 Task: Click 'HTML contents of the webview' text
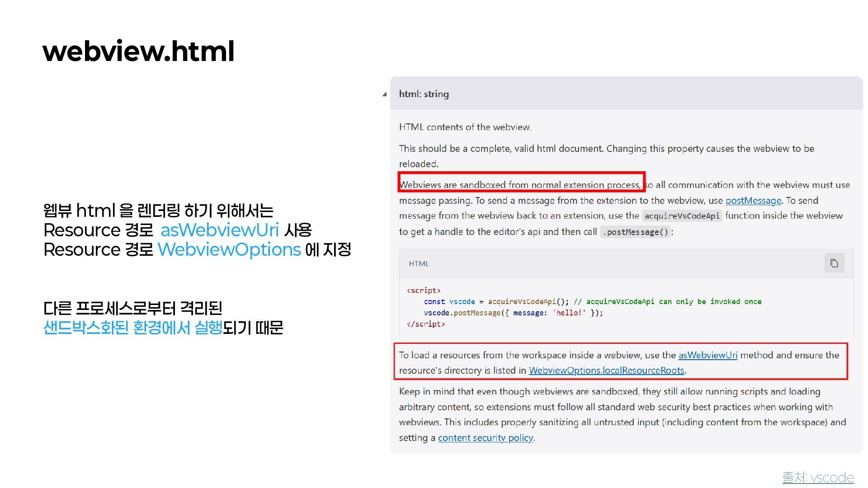(x=465, y=127)
